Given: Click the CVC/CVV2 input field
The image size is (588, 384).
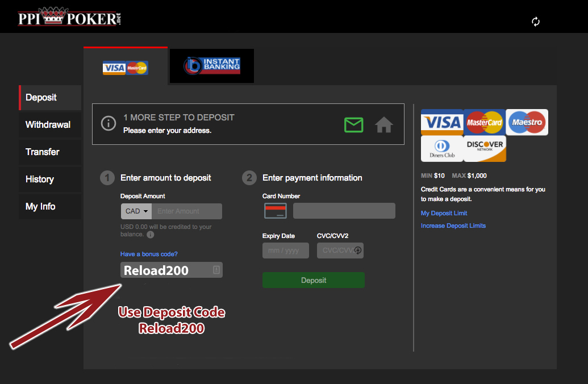Looking at the screenshot, I should point(340,251).
